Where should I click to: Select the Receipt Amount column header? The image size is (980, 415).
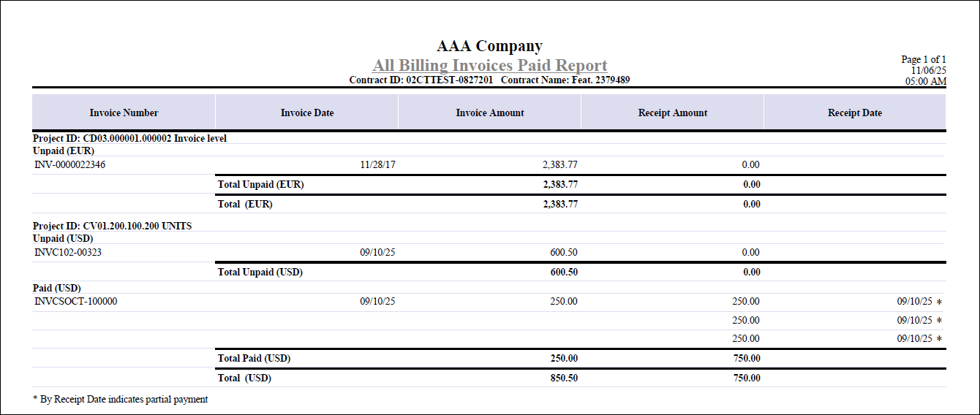tap(672, 113)
